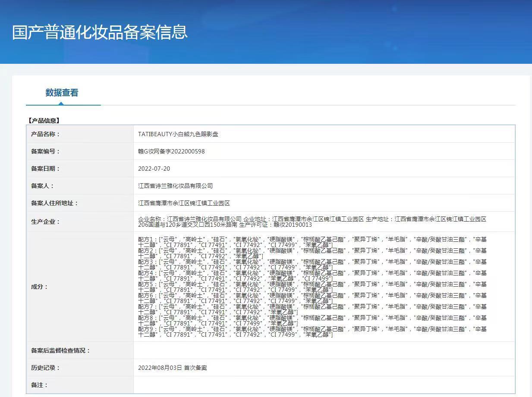The height and width of the screenshot is (397, 532).
Task: Click the 配方1 ingredient list line
Action: pyautogui.click(x=312, y=239)
